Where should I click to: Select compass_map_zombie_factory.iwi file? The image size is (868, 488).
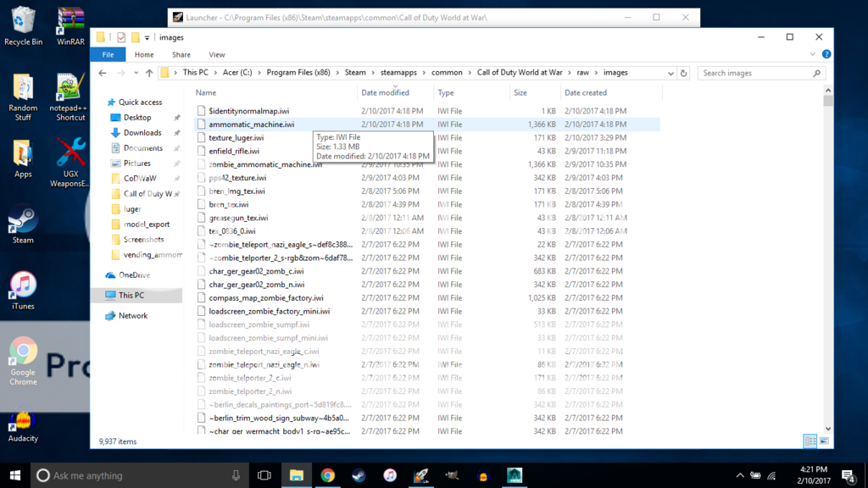point(265,297)
